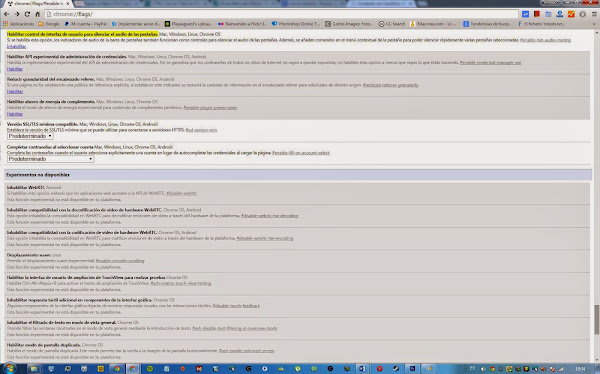Open the Steam taskbar icon
600x374 pixels.
tap(396, 369)
